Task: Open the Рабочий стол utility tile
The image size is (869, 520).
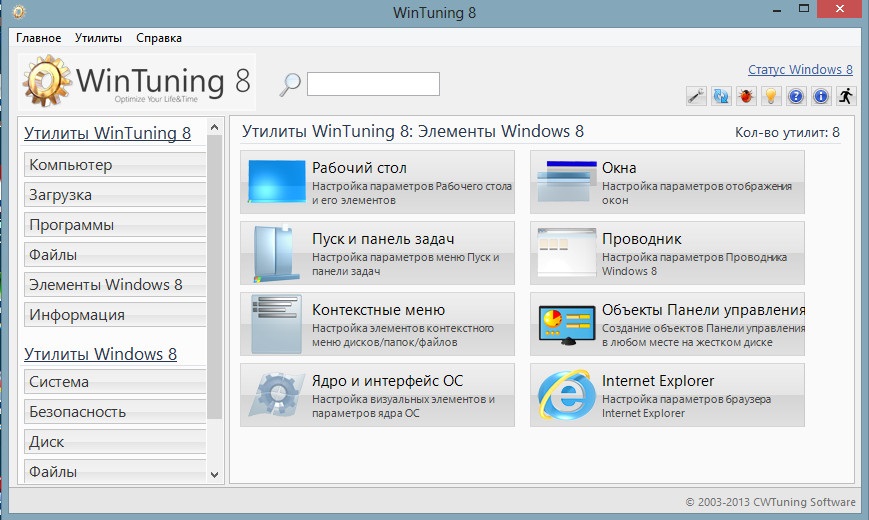Action: click(x=377, y=182)
